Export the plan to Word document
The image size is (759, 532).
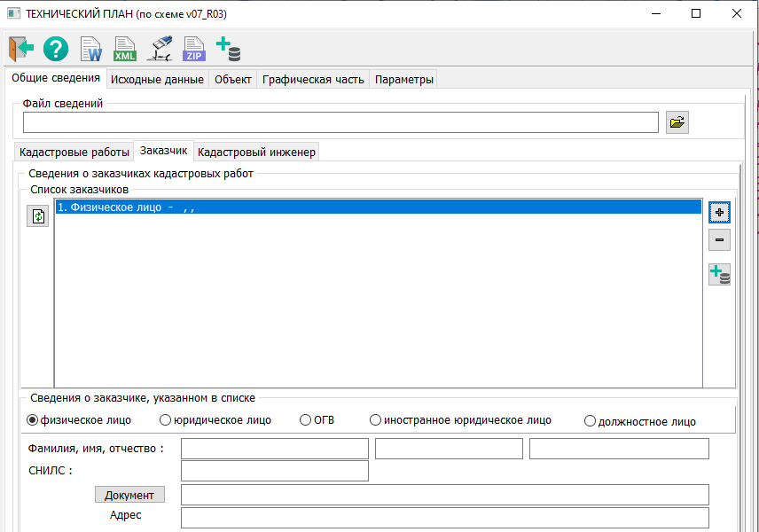[90, 49]
